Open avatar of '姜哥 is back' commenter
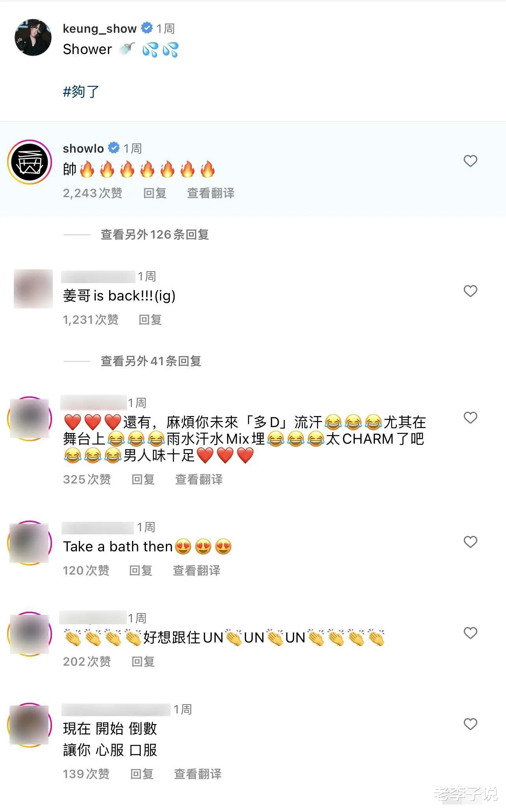The height and width of the screenshot is (812, 506). tap(33, 289)
